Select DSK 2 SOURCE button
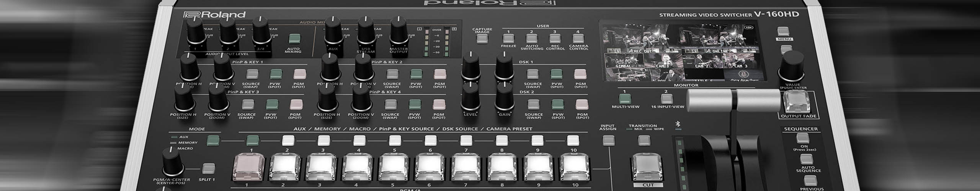980x191 pixels. click(534, 104)
